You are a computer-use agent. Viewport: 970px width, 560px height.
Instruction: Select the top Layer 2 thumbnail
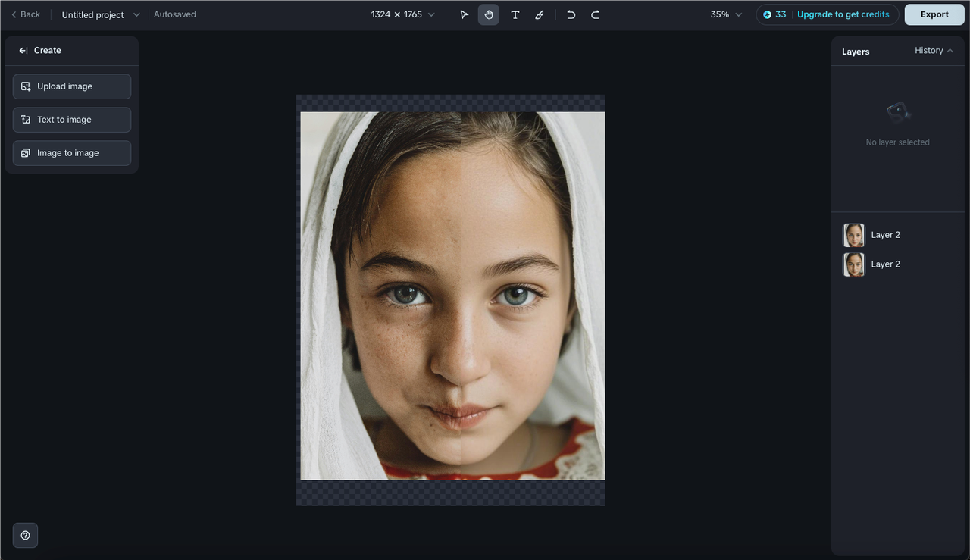pos(853,235)
